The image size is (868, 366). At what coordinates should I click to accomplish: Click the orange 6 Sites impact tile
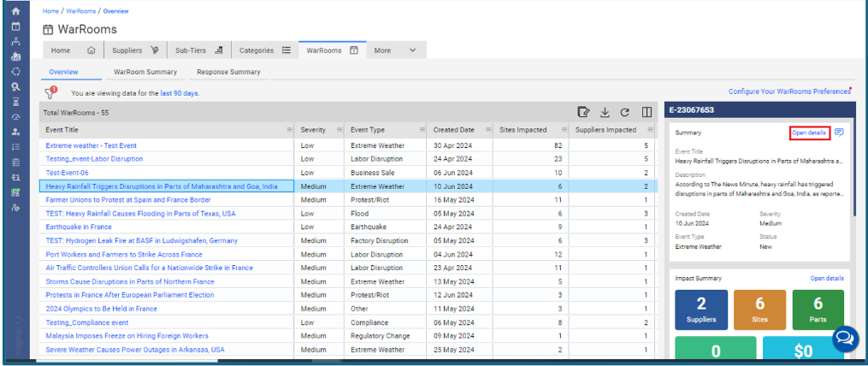click(x=760, y=310)
